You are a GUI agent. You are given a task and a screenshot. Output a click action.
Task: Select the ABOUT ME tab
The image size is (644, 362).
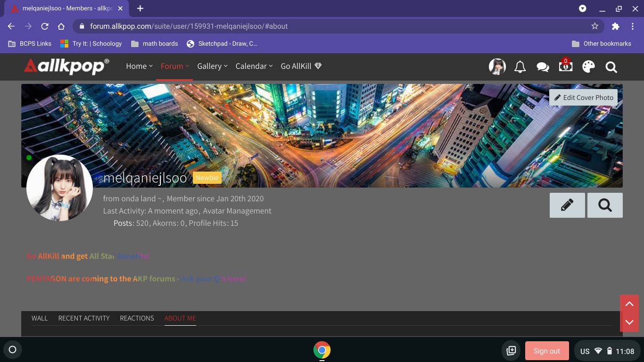pos(180,318)
